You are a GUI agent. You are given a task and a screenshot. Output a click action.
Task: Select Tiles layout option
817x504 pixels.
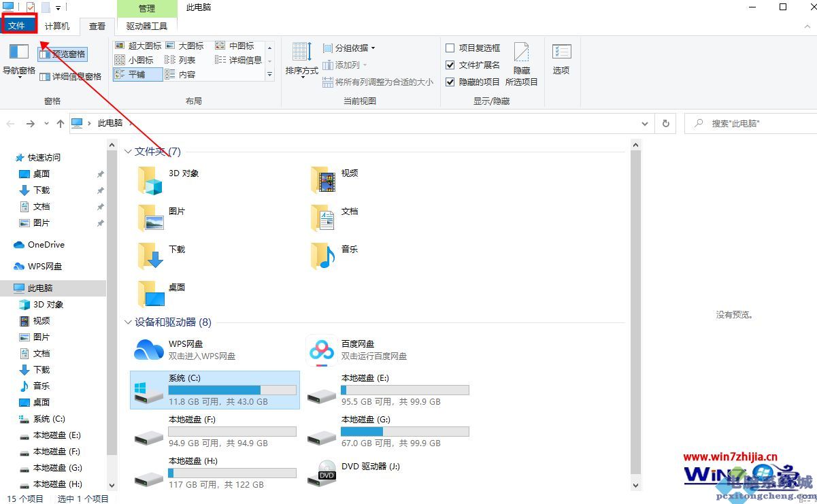[x=138, y=74]
